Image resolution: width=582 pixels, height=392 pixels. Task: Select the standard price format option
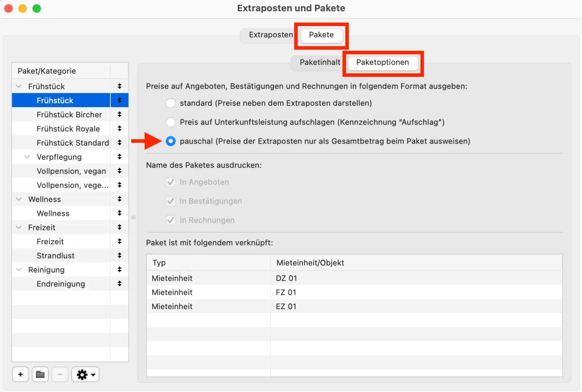pos(171,103)
